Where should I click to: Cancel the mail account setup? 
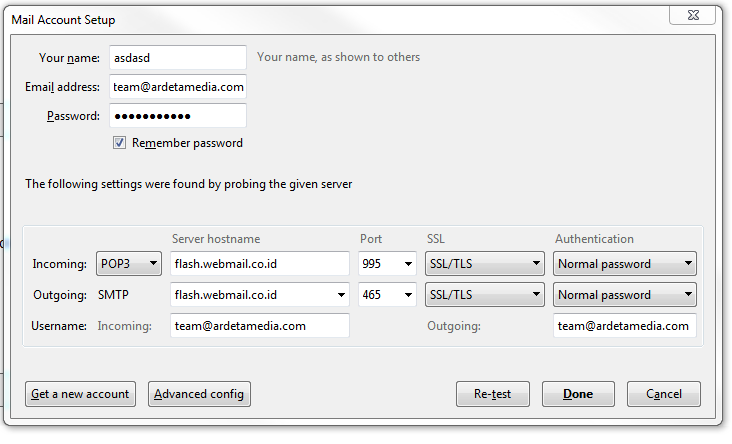(x=664, y=394)
